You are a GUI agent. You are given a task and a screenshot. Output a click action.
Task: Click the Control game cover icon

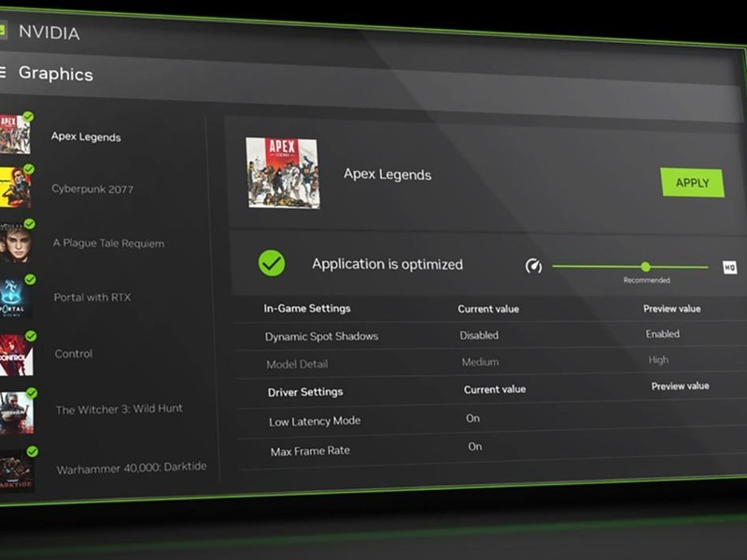16,356
